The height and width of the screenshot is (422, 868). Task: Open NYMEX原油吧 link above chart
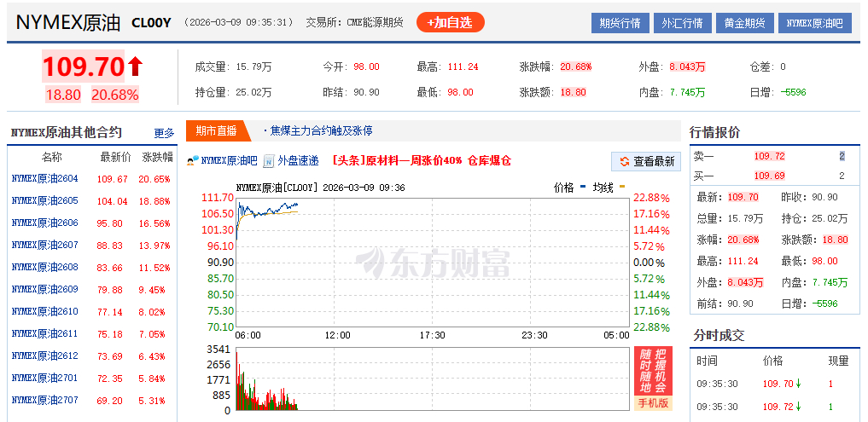tap(229, 161)
